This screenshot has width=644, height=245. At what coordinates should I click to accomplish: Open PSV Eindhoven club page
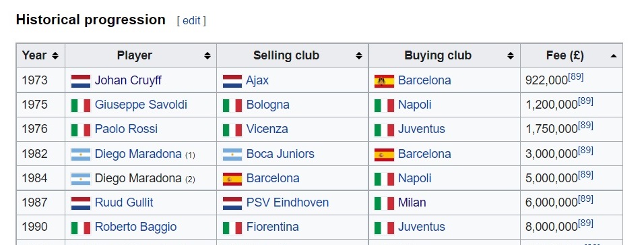[288, 202]
